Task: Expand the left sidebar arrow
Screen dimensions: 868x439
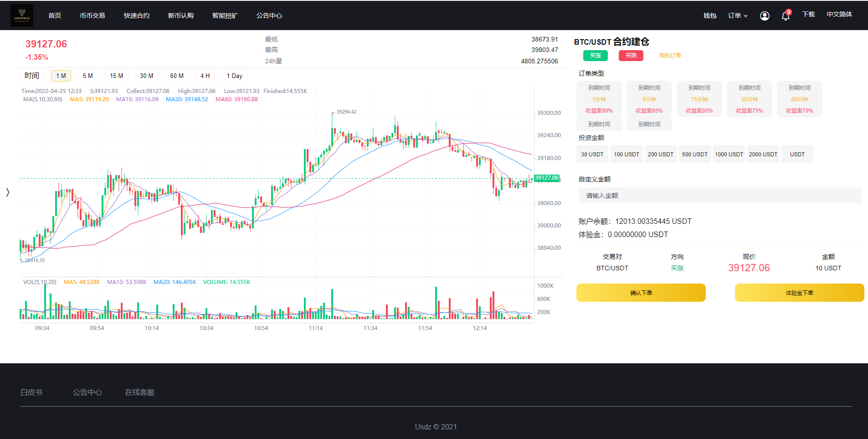Action: 7,192
